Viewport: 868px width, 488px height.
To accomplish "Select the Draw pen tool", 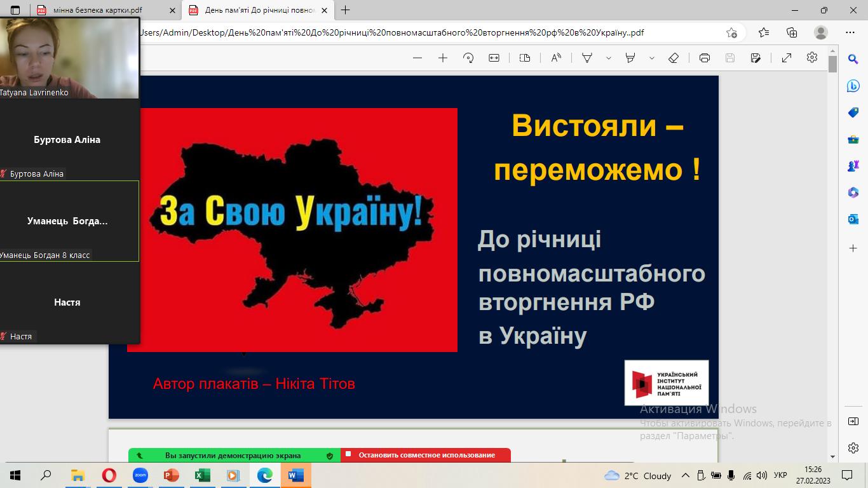I will point(587,58).
